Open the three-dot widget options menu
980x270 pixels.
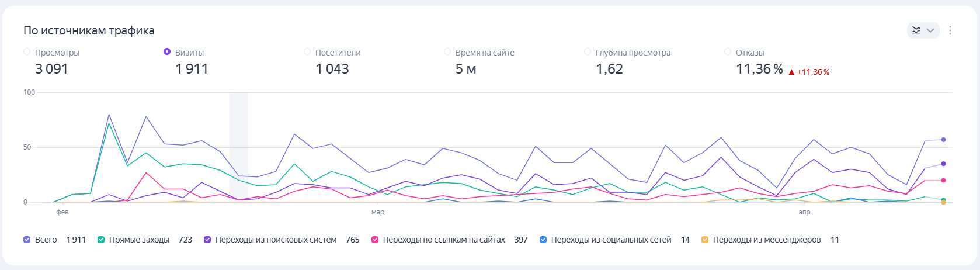point(950,30)
